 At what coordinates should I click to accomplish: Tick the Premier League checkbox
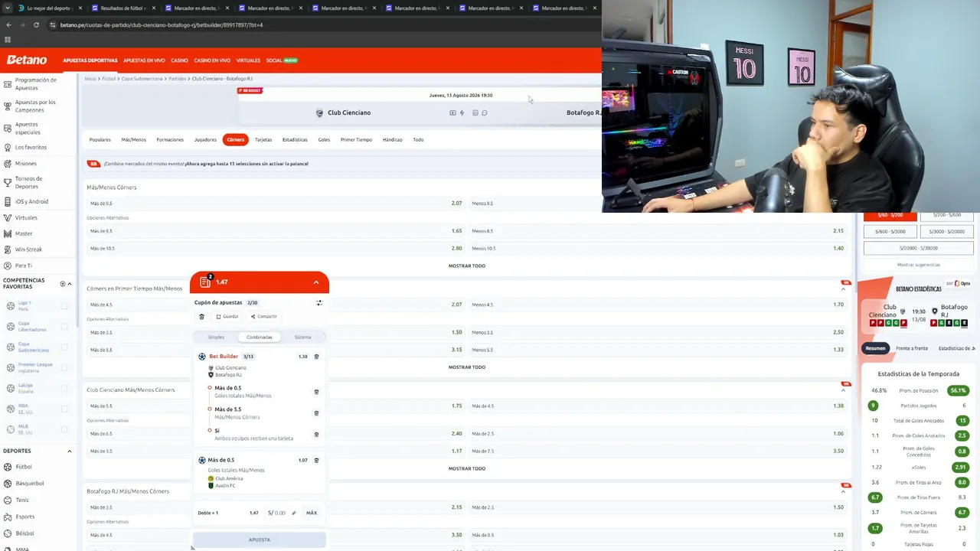(x=64, y=368)
